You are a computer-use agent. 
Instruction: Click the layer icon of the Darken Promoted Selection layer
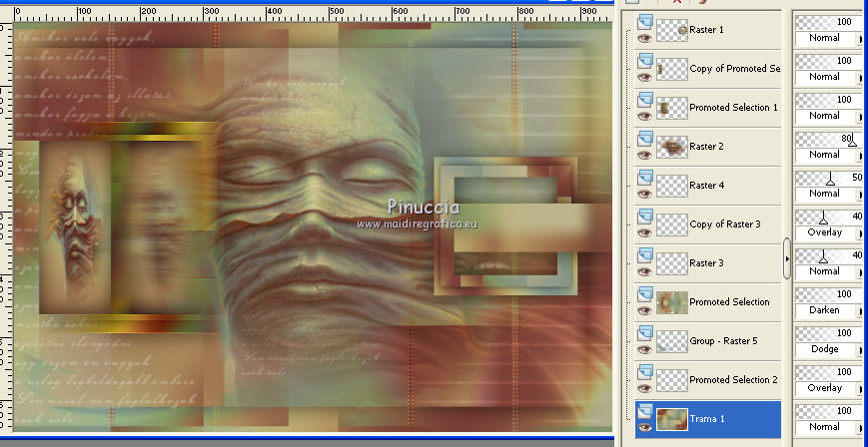[645, 294]
